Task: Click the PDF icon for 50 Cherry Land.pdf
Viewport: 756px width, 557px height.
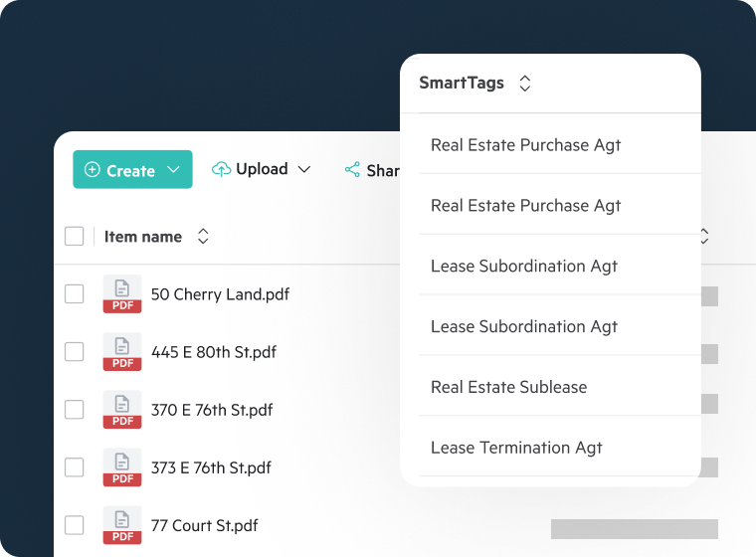Action: [x=122, y=294]
